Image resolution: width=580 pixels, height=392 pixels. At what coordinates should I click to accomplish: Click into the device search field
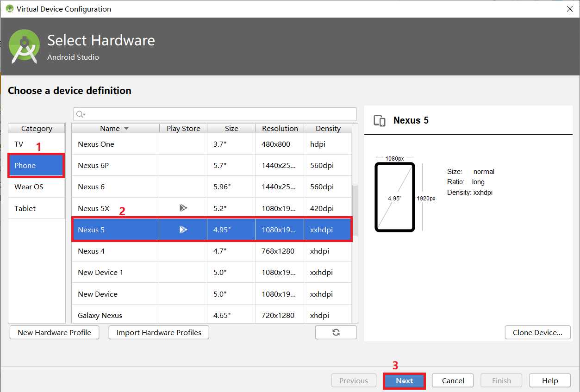(215, 114)
